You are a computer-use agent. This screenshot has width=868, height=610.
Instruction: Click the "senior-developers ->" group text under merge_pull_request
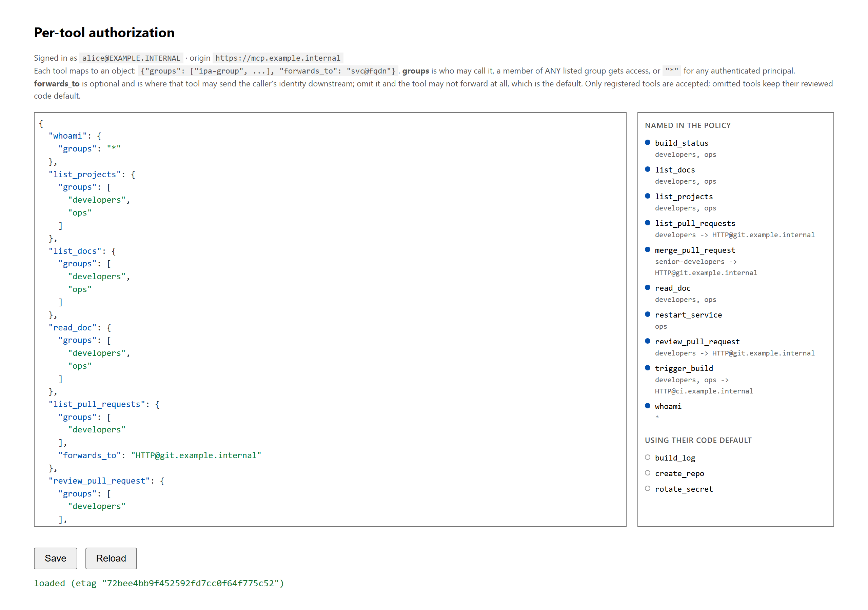(x=696, y=262)
